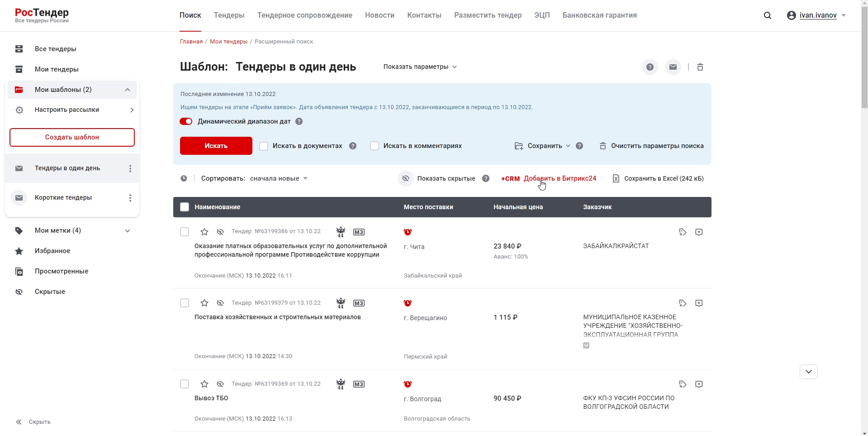Go to the Новости menu item
This screenshot has width=868, height=436.
[379, 15]
